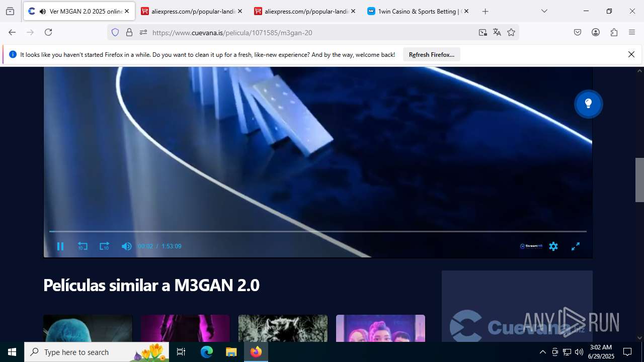
Task: Open Windows Task View
Action: coord(182,352)
